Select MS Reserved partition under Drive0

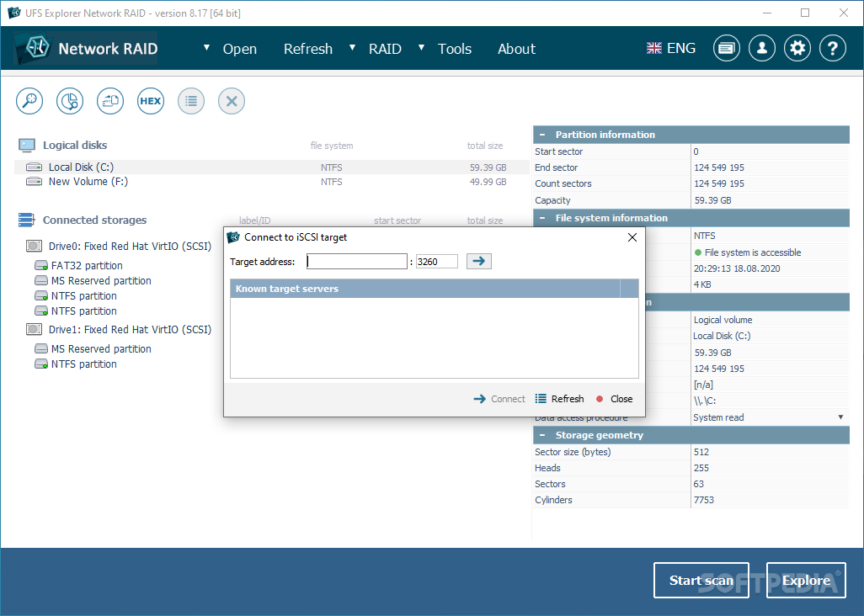click(101, 281)
